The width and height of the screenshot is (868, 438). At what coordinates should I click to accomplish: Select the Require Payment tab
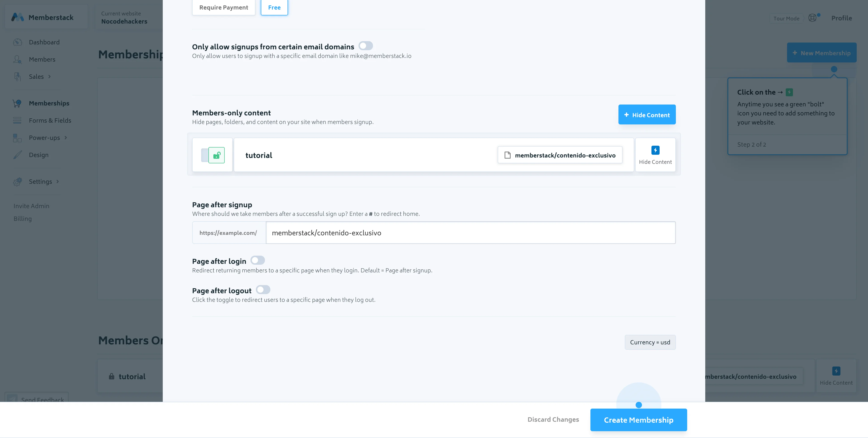pyautogui.click(x=223, y=7)
